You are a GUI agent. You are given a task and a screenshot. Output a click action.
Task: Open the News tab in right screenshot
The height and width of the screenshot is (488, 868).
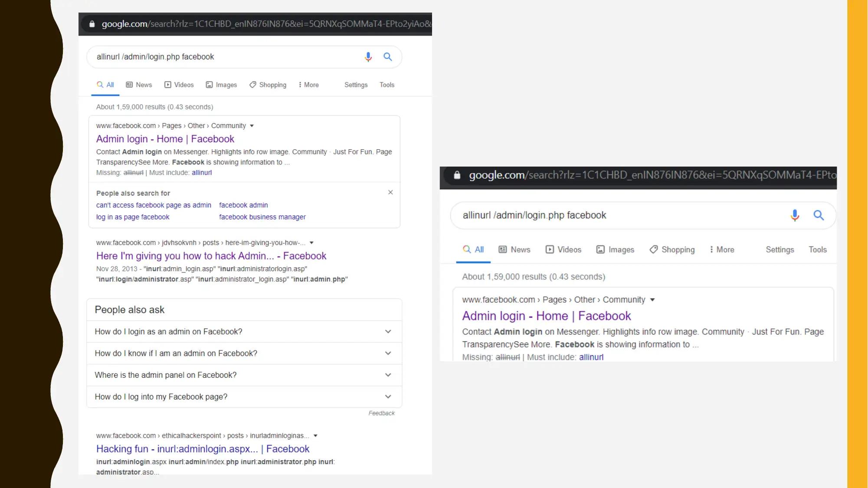click(514, 249)
